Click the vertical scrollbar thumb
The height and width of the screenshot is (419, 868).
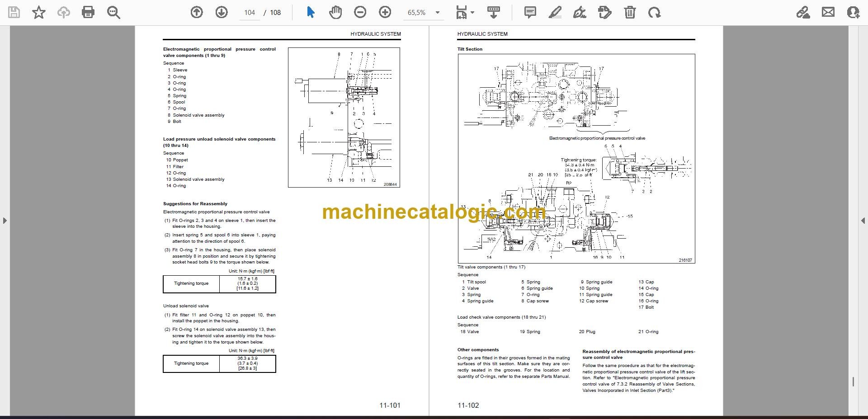(x=853, y=382)
